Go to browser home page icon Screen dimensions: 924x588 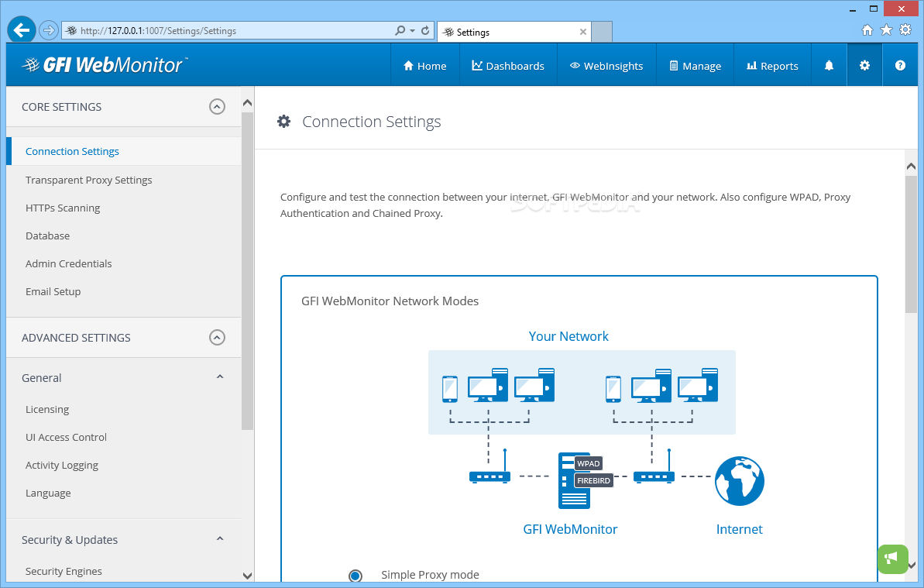click(867, 30)
